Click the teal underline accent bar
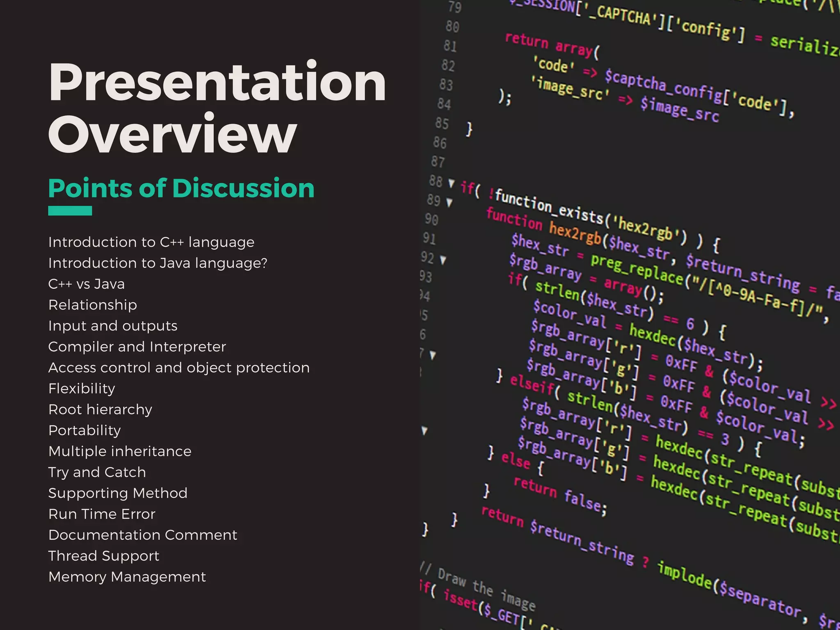Viewport: 840px width, 630px height. pos(70,211)
